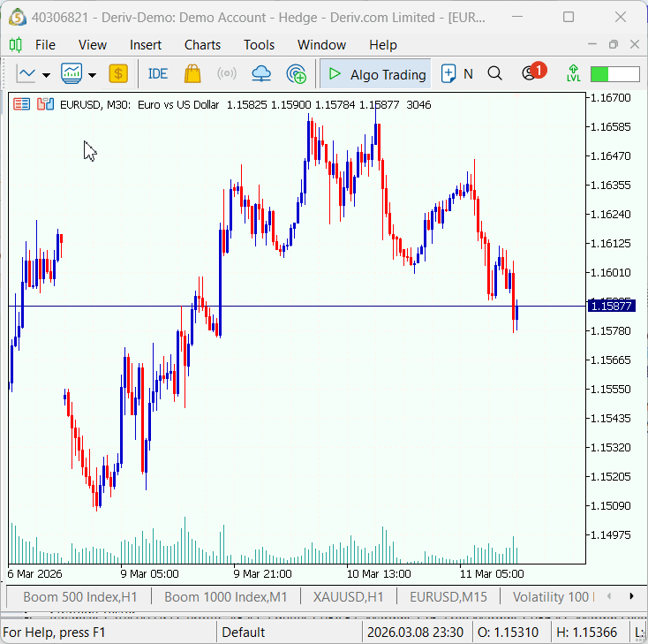Expand the indicators dropdown arrow
648x644 pixels.
pyautogui.click(x=92, y=75)
